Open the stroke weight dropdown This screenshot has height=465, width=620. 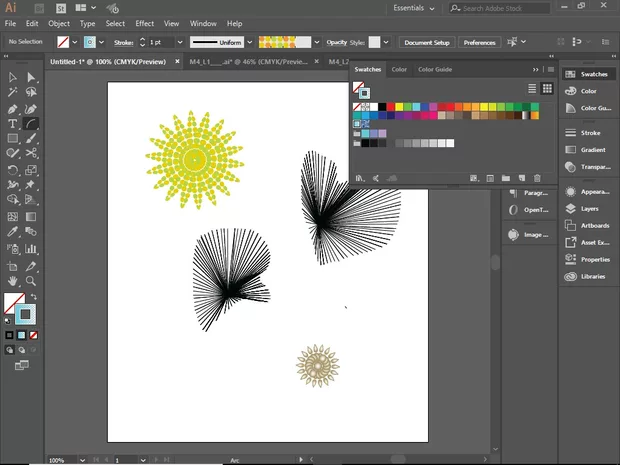(179, 43)
